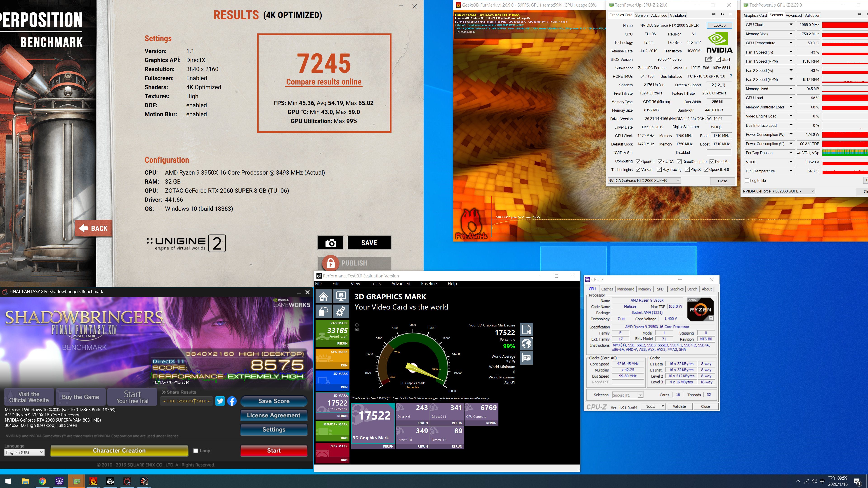Open the Facebook share icon in FFXIV benchmark
The width and height of the screenshot is (868, 488).
pyautogui.click(x=232, y=401)
